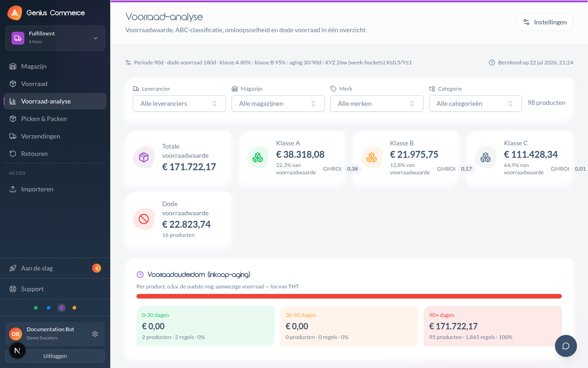Image resolution: width=588 pixels, height=368 pixels.
Task: Expand the Alle leveranciers dropdown
Action: point(179,103)
